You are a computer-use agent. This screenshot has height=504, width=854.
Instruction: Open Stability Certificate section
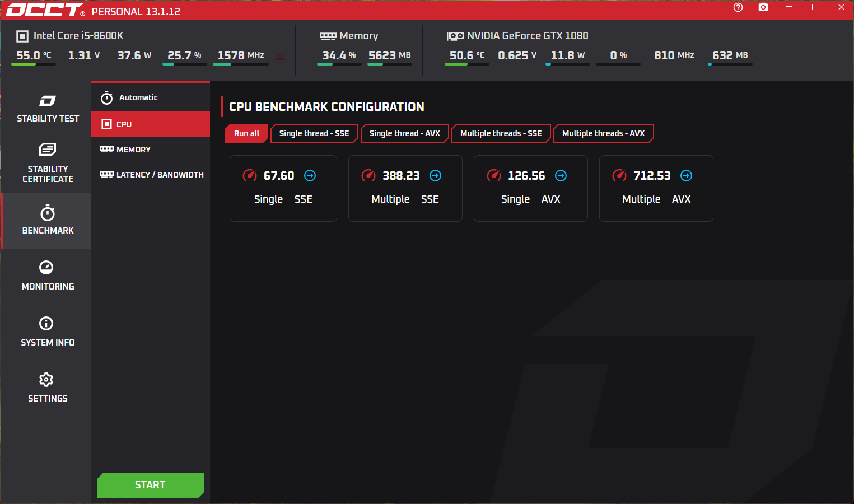click(x=48, y=163)
